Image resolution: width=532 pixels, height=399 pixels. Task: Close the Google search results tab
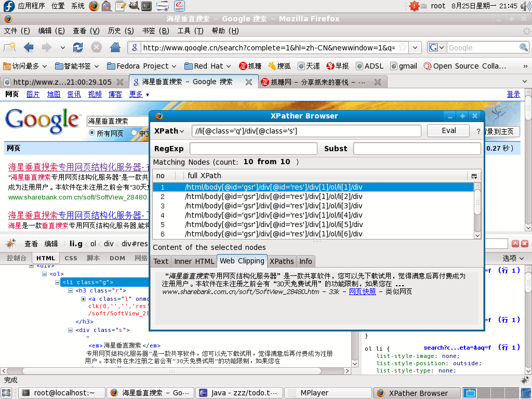tap(249, 82)
